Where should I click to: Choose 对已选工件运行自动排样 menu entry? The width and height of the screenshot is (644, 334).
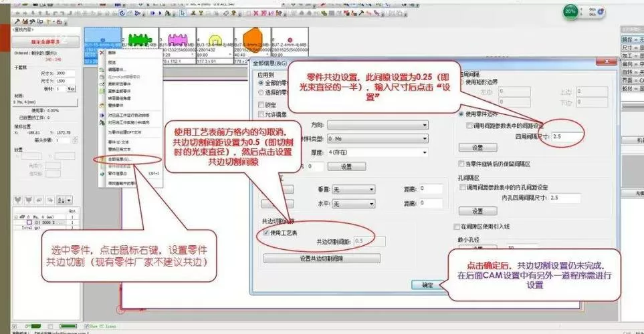pos(128,116)
